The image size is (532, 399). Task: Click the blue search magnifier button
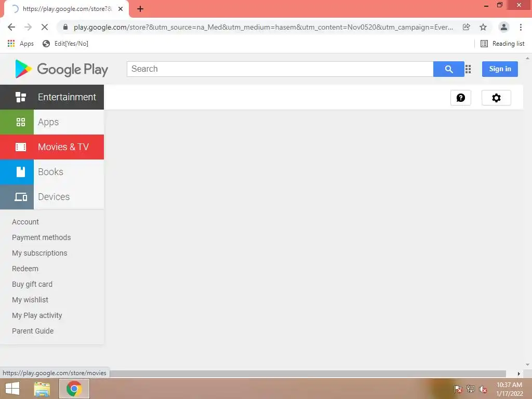tap(448, 69)
